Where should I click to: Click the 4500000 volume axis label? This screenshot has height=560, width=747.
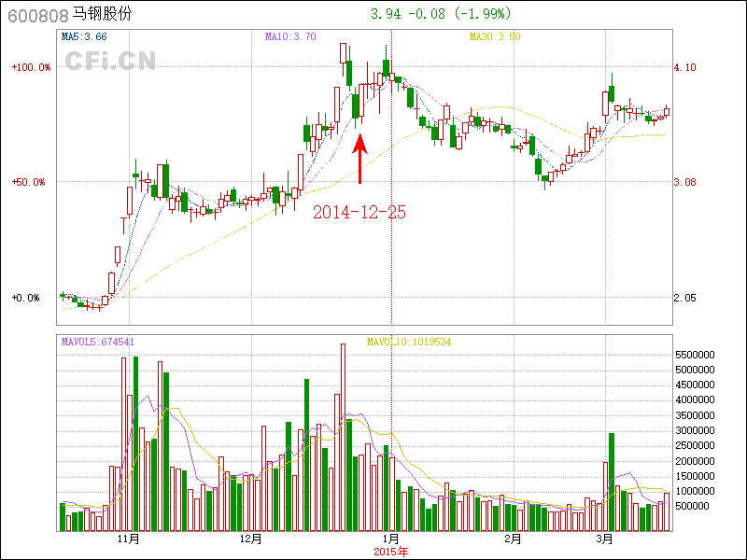695,385
